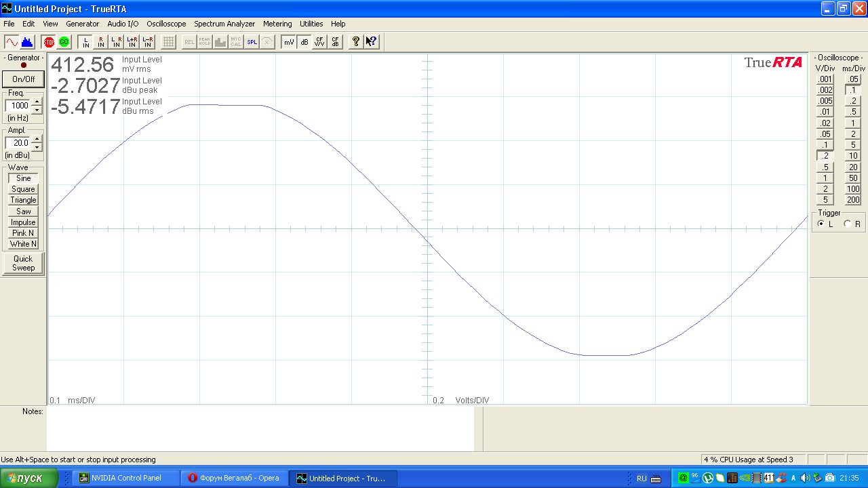Open the Spectrum Analyzer menu
This screenshot has width=868, height=488.
(x=224, y=24)
